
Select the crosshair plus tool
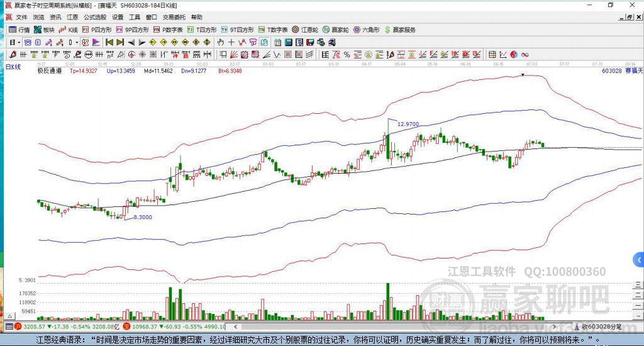tap(231, 42)
